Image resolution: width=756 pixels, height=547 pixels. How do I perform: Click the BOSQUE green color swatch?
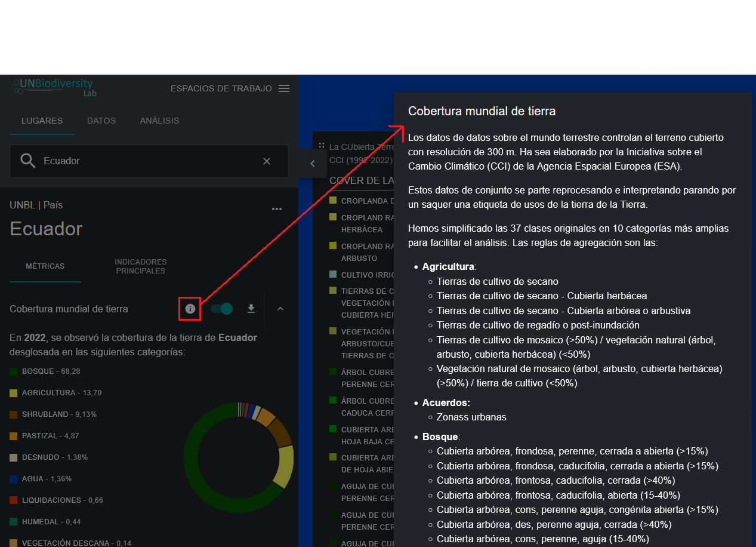tap(14, 371)
